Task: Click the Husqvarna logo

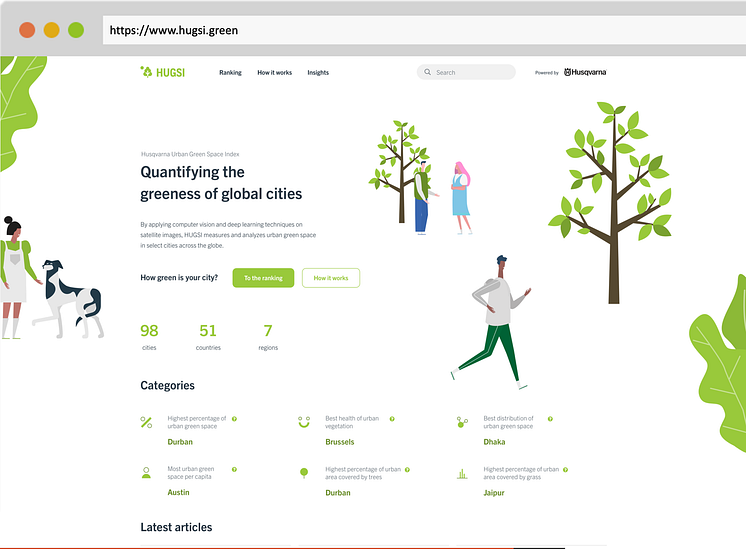Action: pyautogui.click(x=585, y=72)
